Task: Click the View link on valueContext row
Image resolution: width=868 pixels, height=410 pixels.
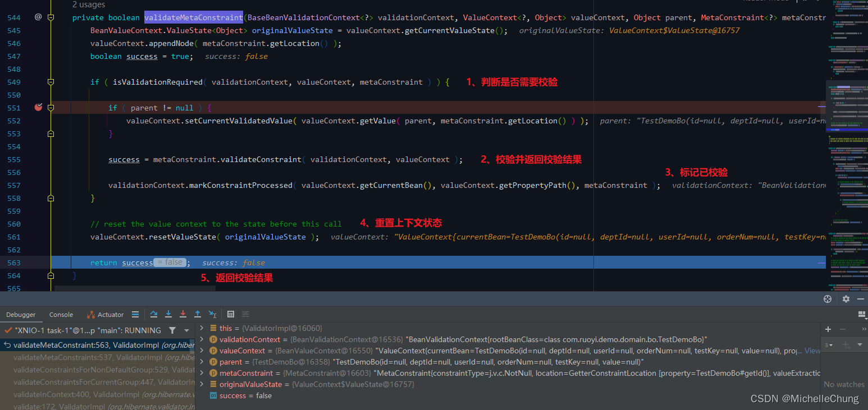Action: pyautogui.click(x=812, y=351)
